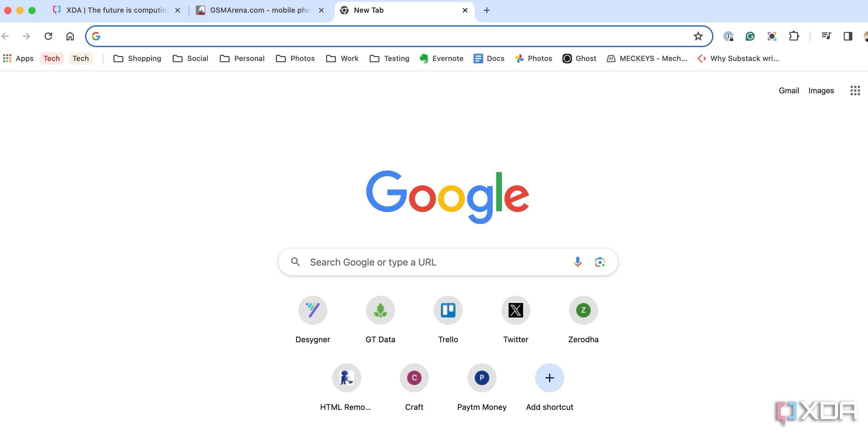Expand the Work bookmarks folder
This screenshot has width=868, height=437.
point(342,58)
